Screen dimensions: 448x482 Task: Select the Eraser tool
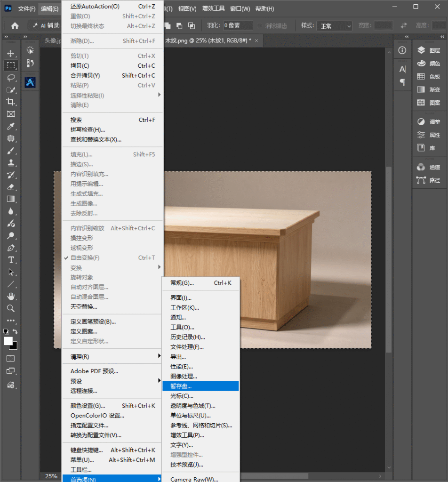11,187
